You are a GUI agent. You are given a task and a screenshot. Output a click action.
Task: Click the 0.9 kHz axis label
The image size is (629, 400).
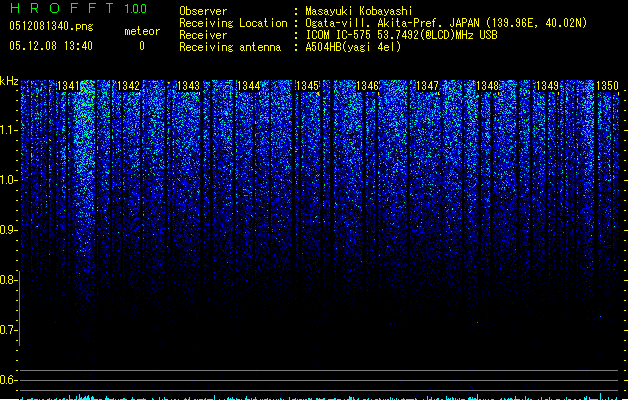[8, 230]
